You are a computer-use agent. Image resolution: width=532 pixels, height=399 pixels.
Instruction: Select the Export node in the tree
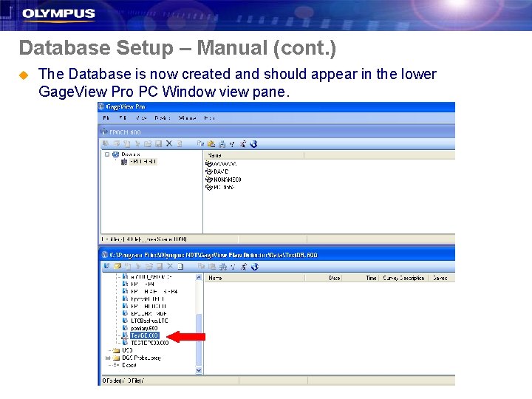pos(129,365)
